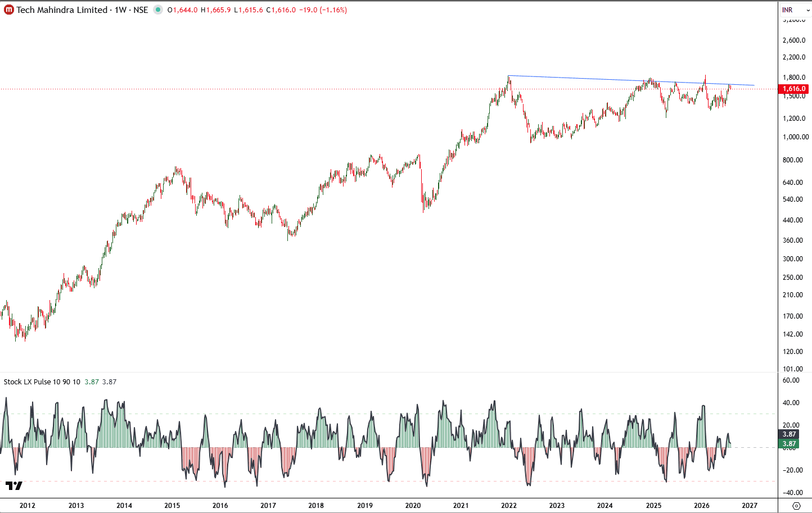Click the Tech Mahindra logo icon
The height and width of the screenshot is (513, 812).
9,10
